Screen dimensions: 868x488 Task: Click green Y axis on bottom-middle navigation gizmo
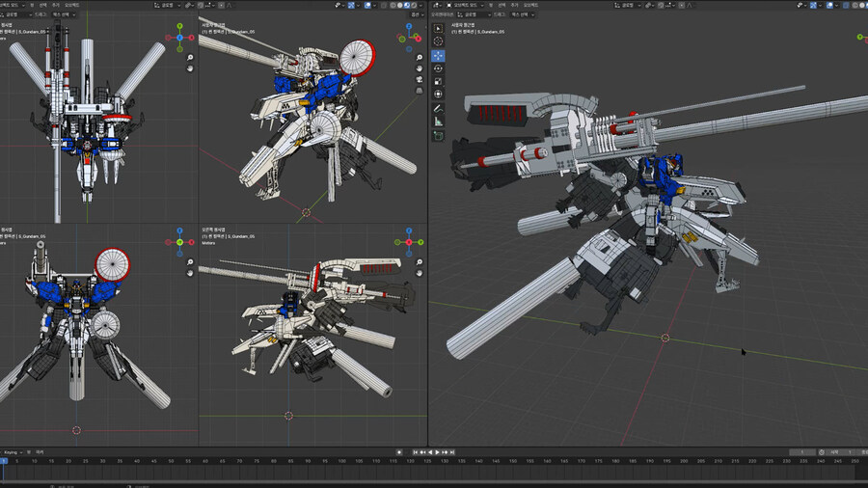(x=420, y=242)
